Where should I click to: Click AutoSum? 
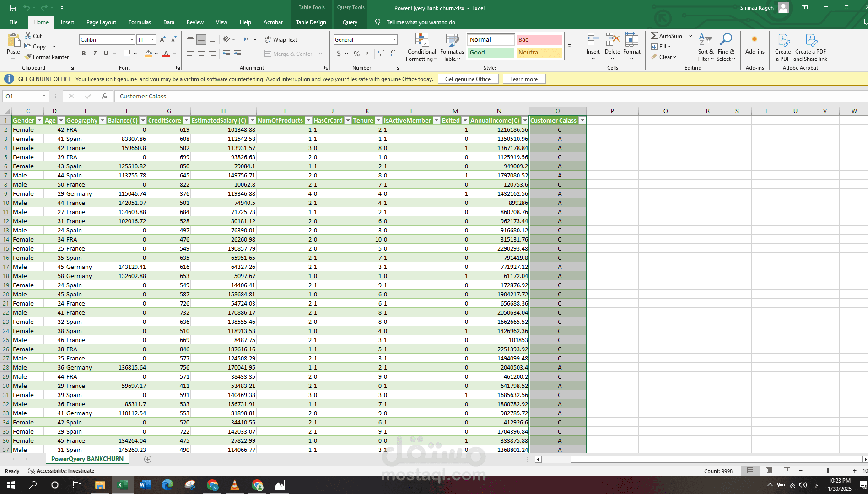667,36
